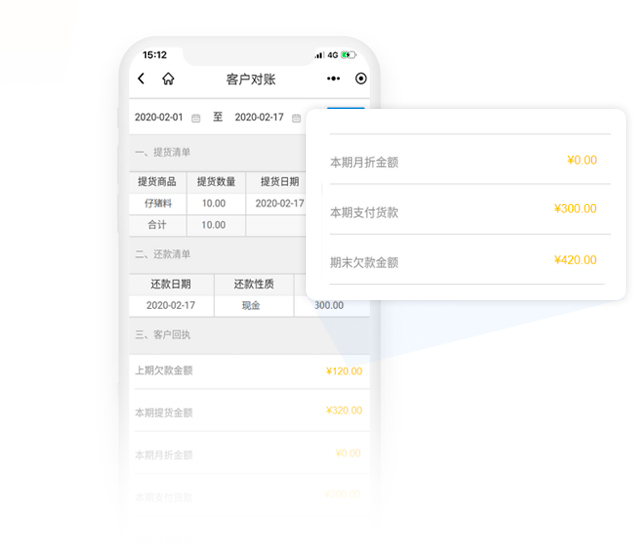
Task: Select the 仔猪料 product row
Action: click(x=158, y=203)
